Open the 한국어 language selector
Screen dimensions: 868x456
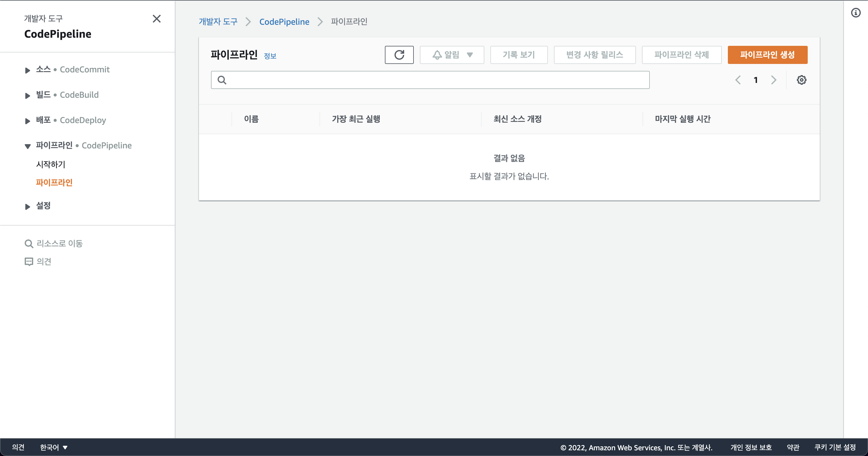coord(54,447)
